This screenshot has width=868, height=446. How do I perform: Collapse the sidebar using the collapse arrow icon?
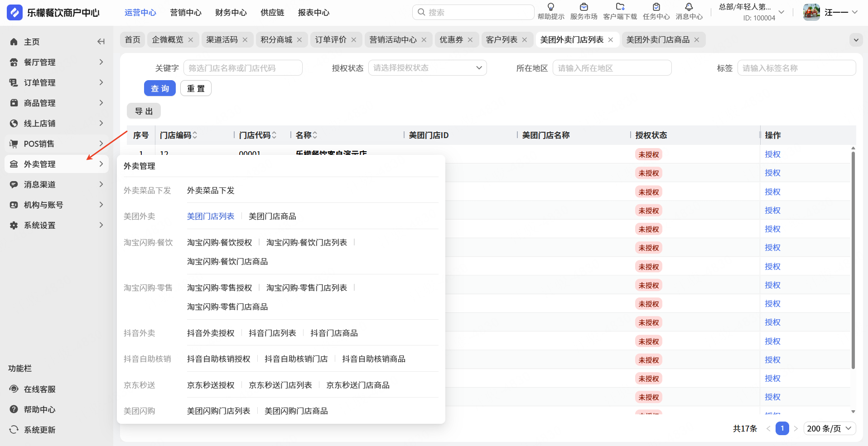pyautogui.click(x=101, y=42)
